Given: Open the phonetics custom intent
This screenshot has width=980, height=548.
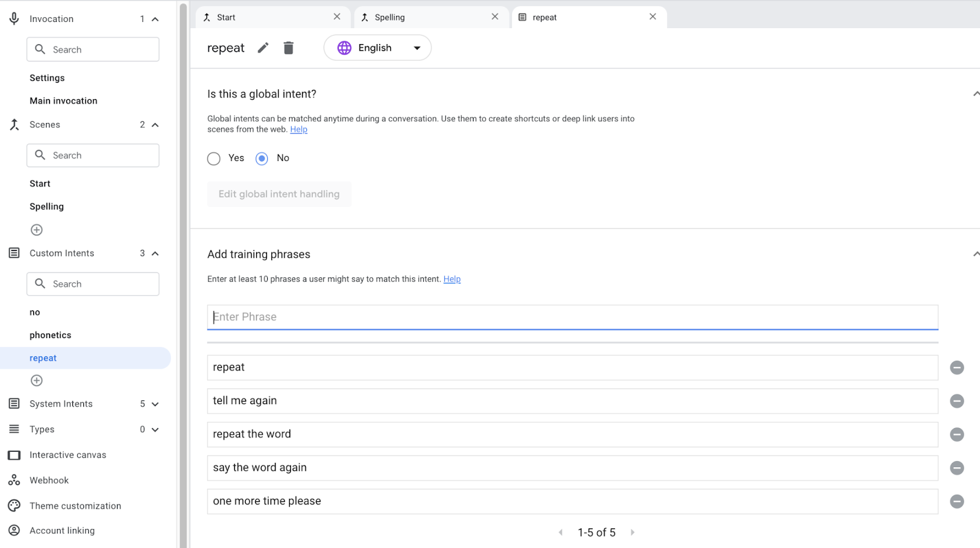Looking at the screenshot, I should (x=50, y=336).
